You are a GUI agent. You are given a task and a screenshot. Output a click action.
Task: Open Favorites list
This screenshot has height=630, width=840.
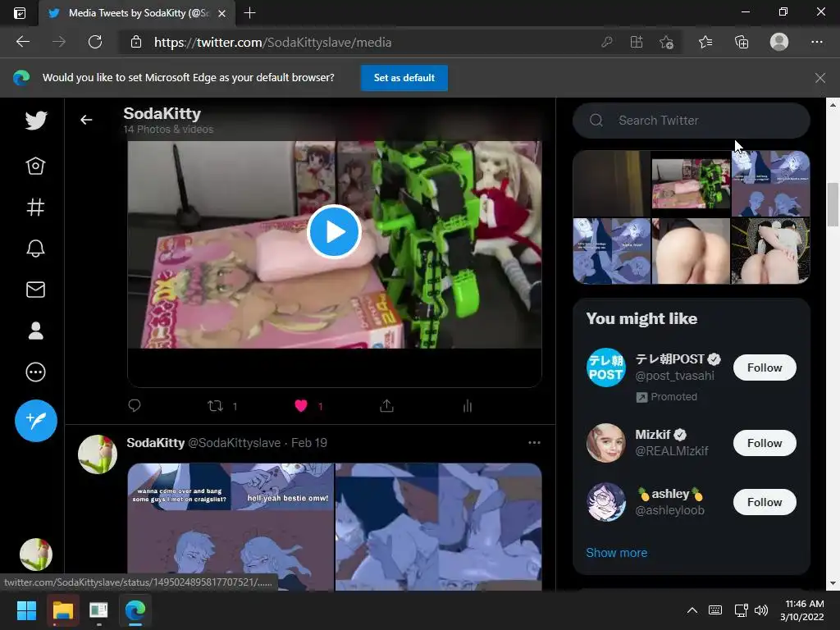[705, 42]
